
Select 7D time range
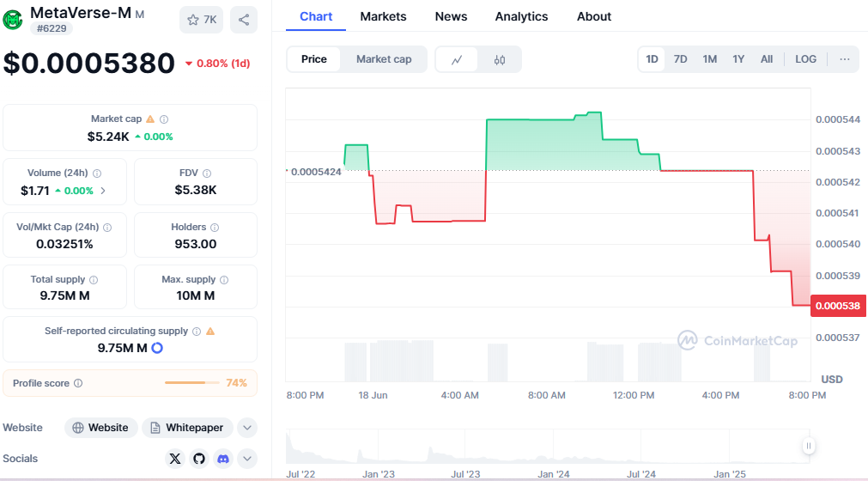(680, 59)
